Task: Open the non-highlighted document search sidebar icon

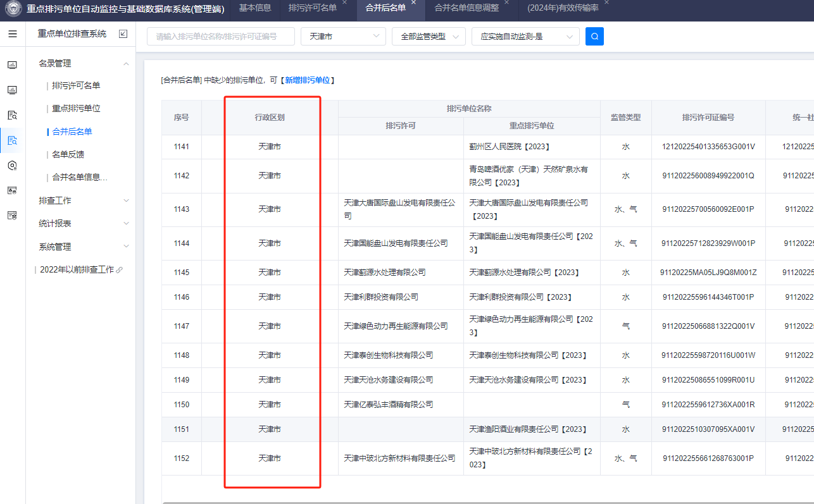Action: (12, 115)
